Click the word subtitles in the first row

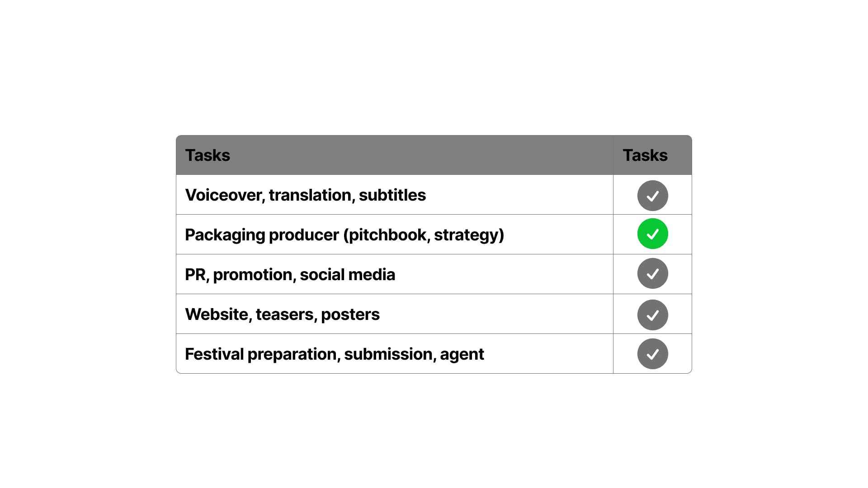(x=392, y=195)
